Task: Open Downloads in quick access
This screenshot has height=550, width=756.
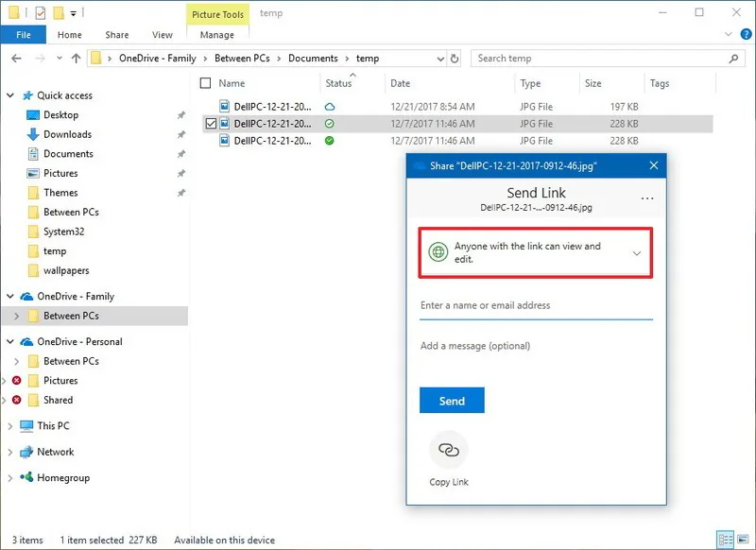Action: tap(67, 134)
